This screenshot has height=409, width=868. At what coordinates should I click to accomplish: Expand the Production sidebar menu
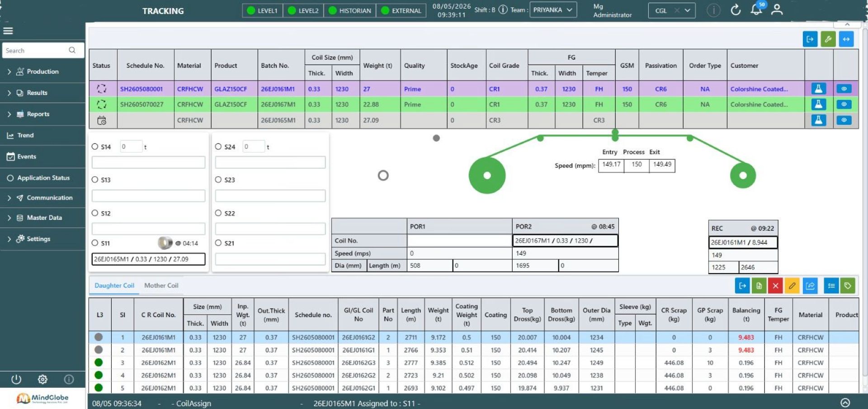(42, 71)
